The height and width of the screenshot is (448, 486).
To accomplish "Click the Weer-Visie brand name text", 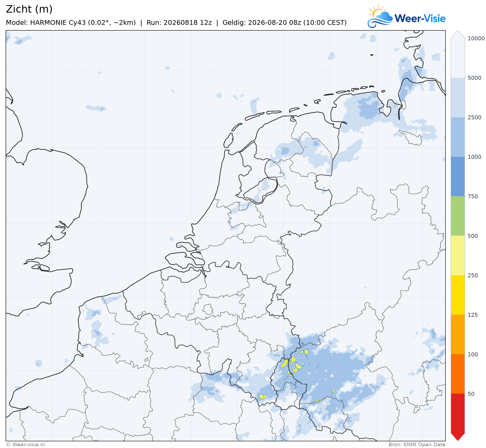I will point(420,18).
